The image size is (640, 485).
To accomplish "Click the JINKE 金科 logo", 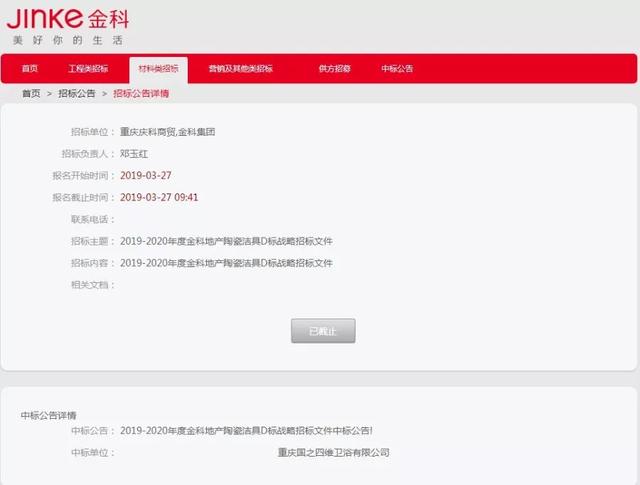I will [68, 18].
